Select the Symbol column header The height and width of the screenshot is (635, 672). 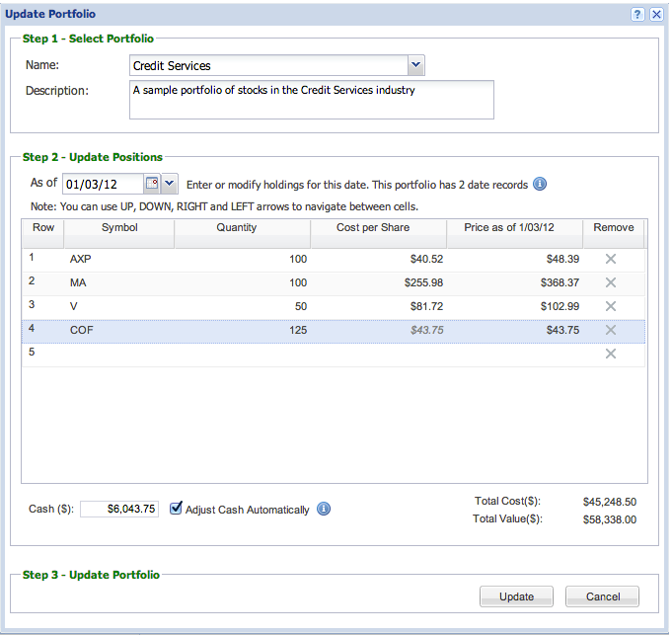[x=119, y=234]
